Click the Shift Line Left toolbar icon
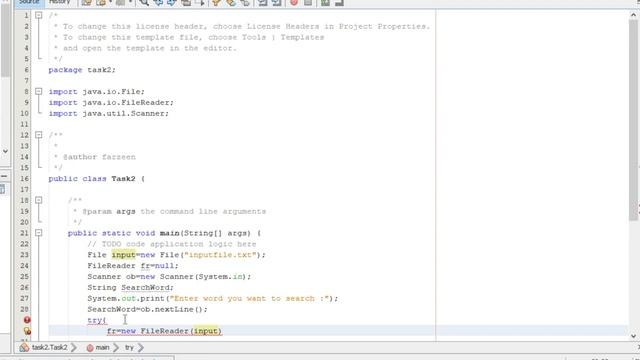This screenshot has height=360, width=640. 262,2
